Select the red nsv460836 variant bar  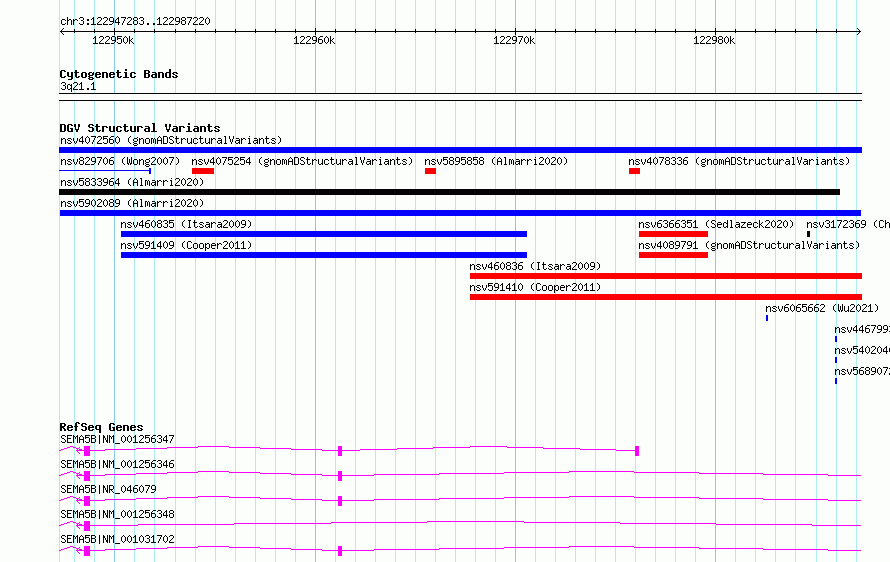click(666, 276)
